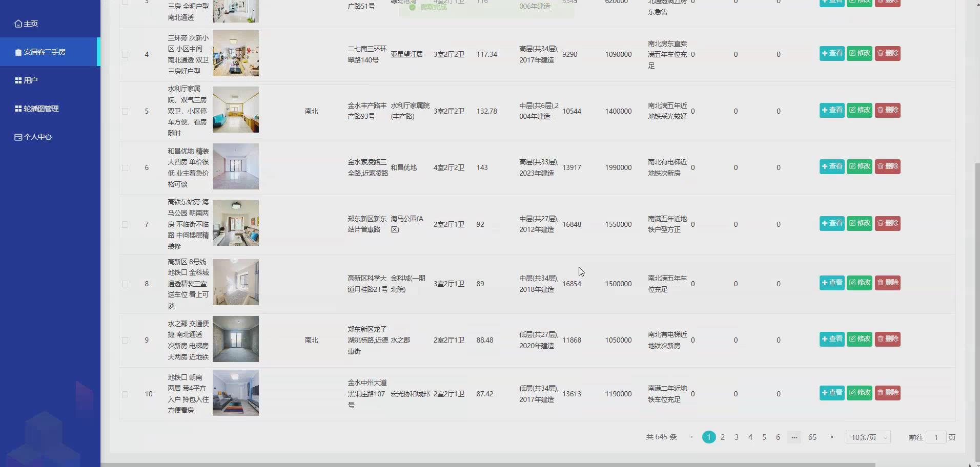
Task: View row 7 海马公园 listing
Action: 832,223
